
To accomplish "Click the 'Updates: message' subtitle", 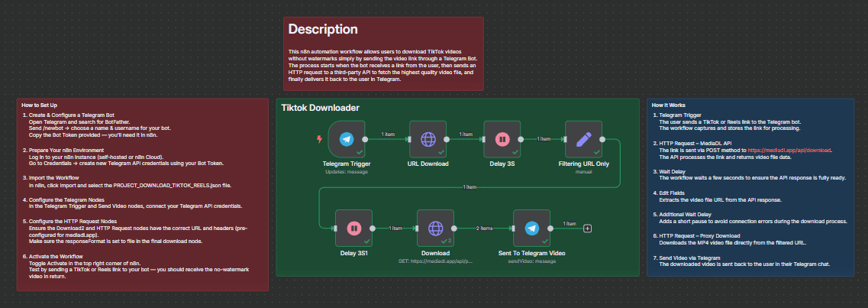I will click(347, 172).
